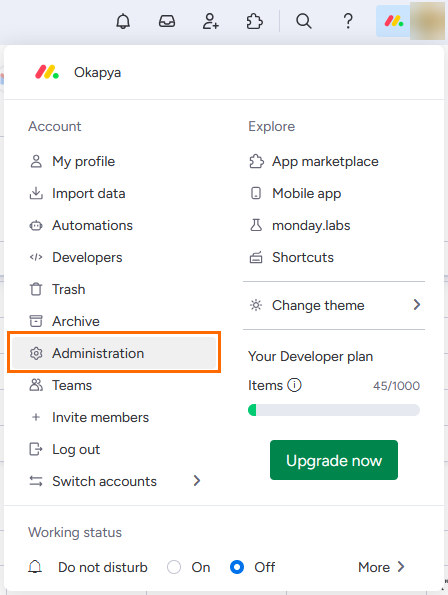
Task: Open the inbox tray icon
Action: coord(167,21)
